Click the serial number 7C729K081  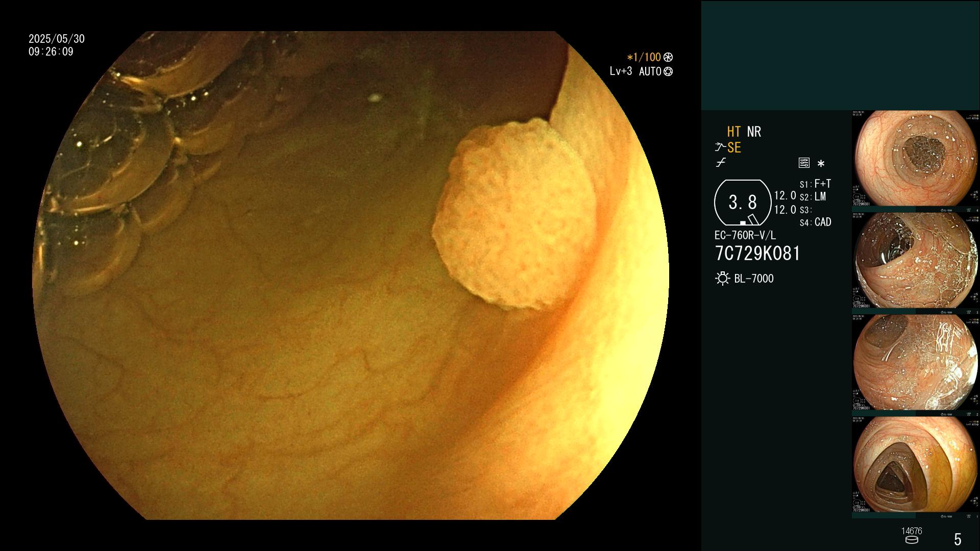pyautogui.click(x=757, y=254)
